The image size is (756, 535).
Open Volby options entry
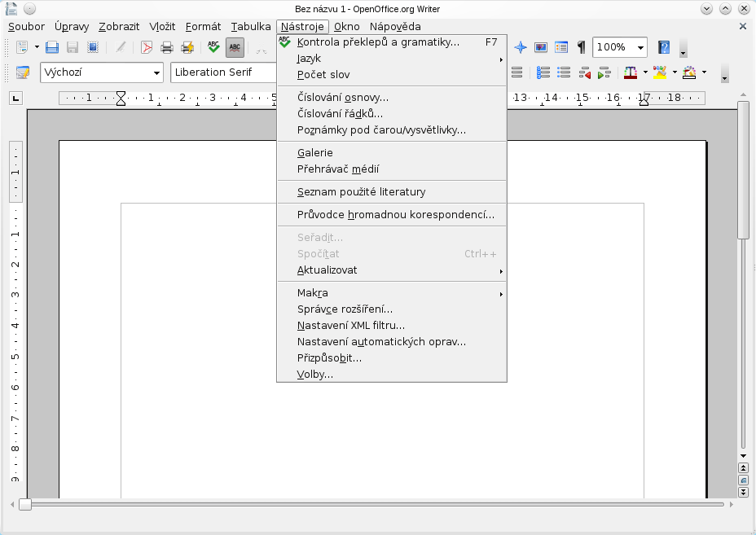point(392,375)
